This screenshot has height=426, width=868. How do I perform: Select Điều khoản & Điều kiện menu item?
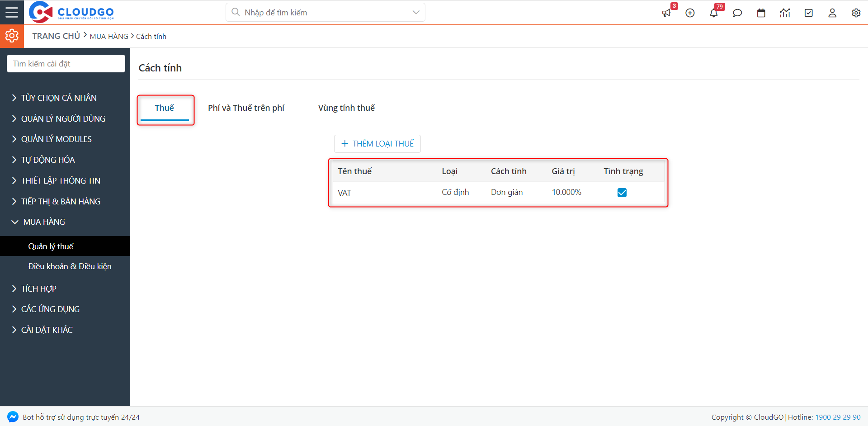[x=70, y=266]
